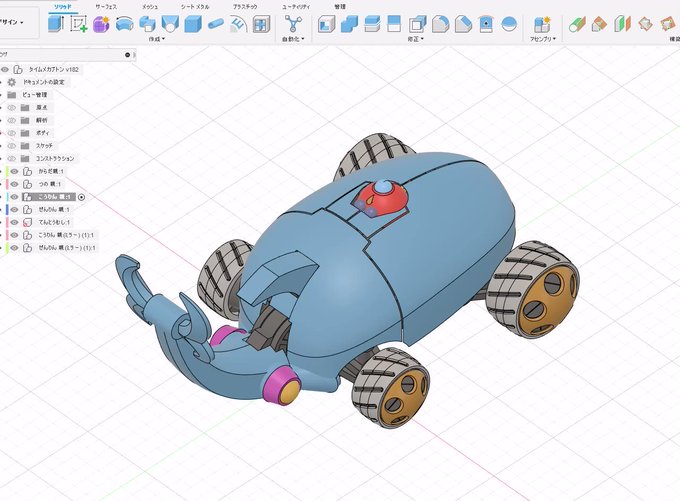The width and height of the screenshot is (680, 501).
Task: Select the Fillet tool icon
Action: [440, 24]
